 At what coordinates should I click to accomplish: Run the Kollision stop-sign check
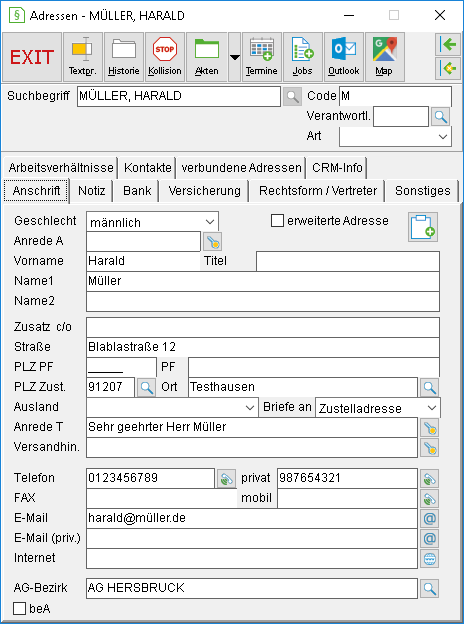(165, 57)
